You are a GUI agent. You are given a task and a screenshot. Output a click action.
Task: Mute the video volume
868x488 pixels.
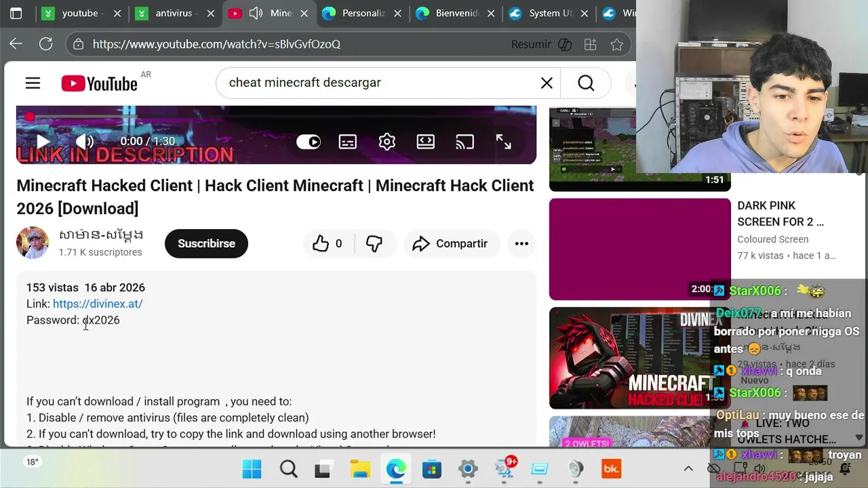pos(84,142)
